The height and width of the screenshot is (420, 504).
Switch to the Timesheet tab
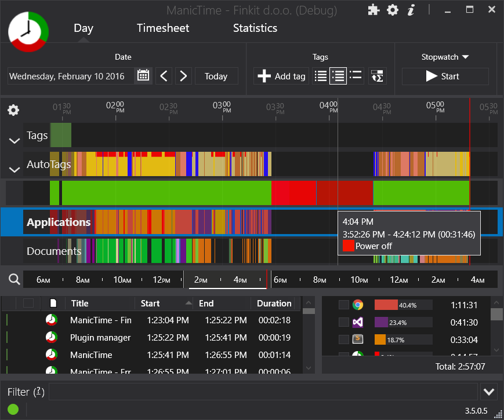click(163, 28)
